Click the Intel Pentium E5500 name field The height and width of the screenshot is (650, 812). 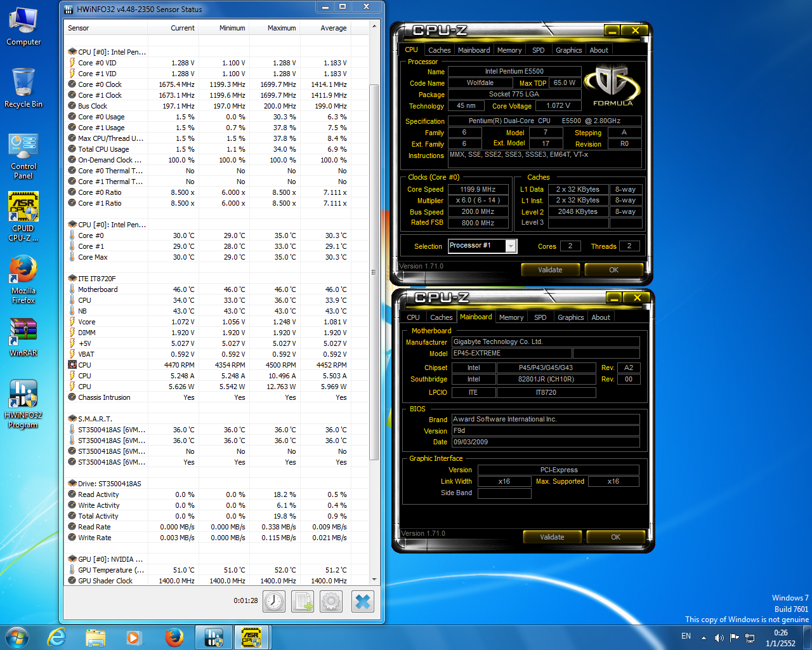click(514, 71)
